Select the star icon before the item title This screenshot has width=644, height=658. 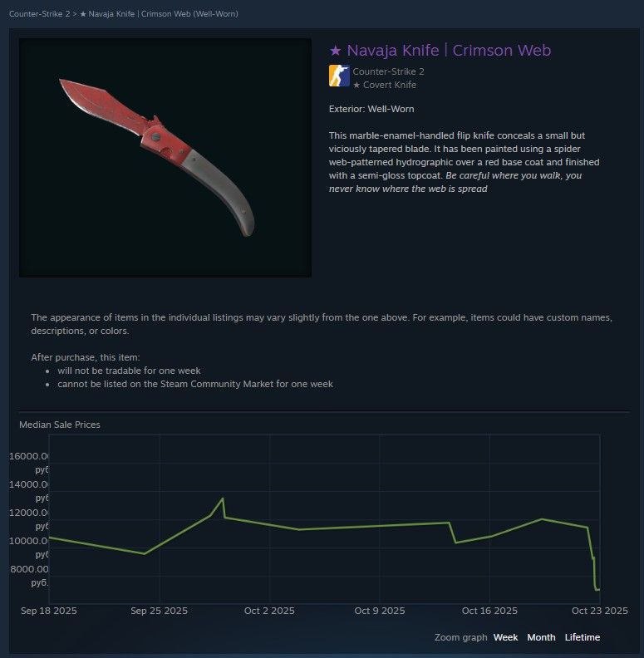336,51
